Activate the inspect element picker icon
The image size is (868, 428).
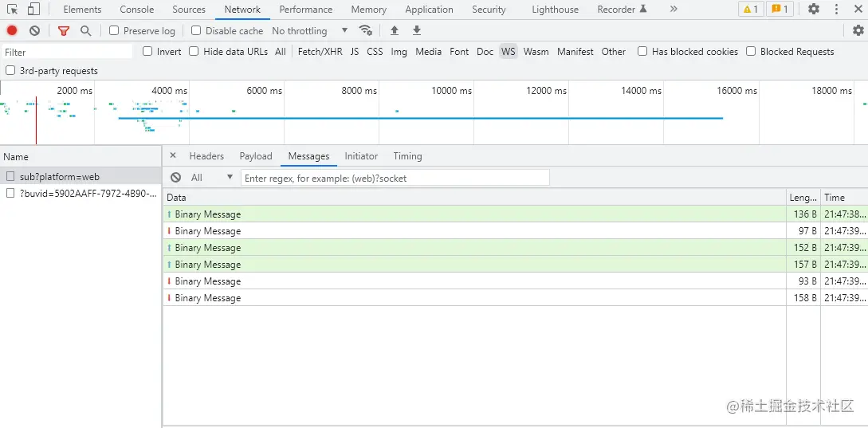point(12,10)
